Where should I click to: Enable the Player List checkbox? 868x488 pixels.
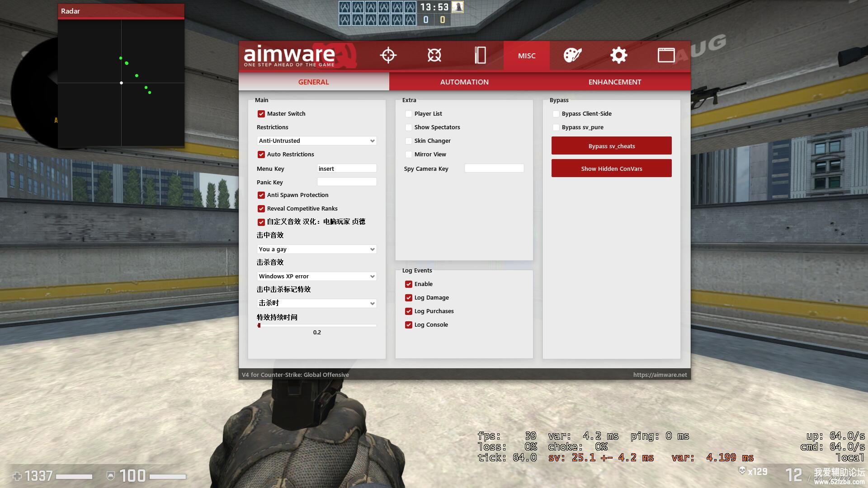tap(409, 114)
